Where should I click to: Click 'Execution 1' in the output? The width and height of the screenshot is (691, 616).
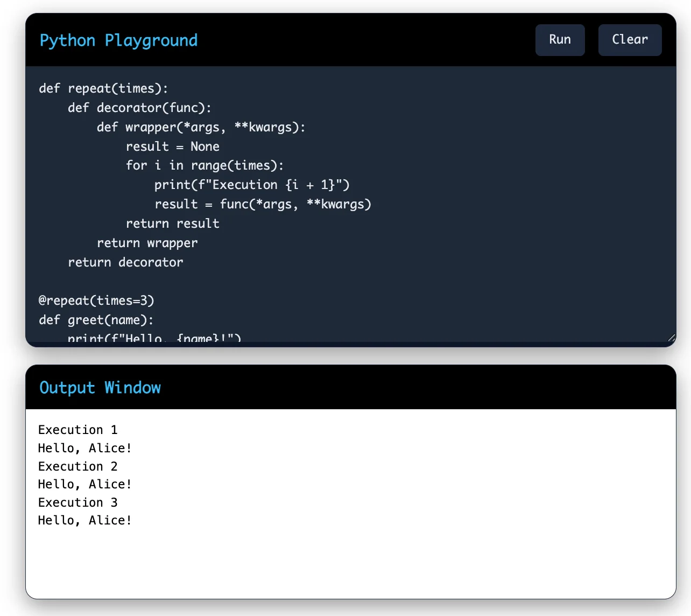77,430
